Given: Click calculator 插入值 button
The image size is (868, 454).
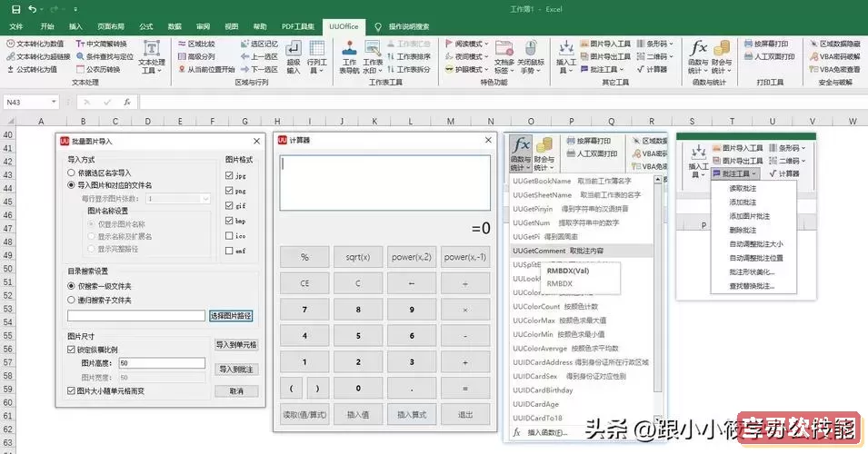Looking at the screenshot, I should (x=357, y=415).
